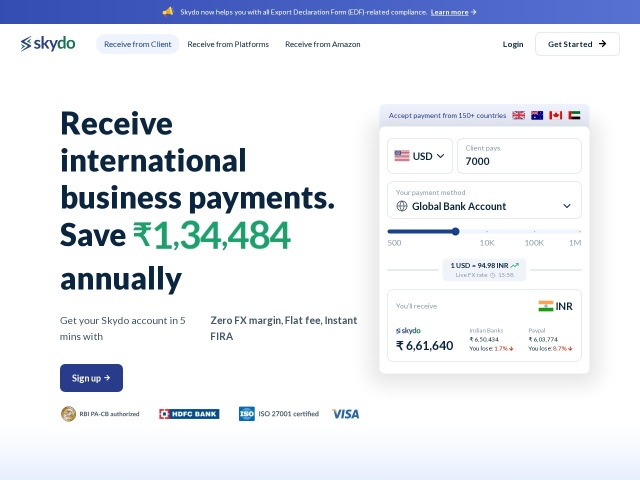Click the UK flag icon
Viewport: 640px width, 480px height.
tap(518, 116)
